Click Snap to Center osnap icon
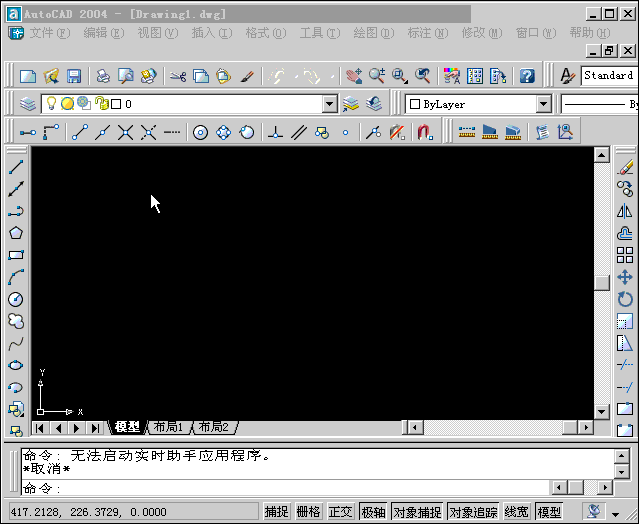The height and width of the screenshot is (524, 639). (200, 132)
